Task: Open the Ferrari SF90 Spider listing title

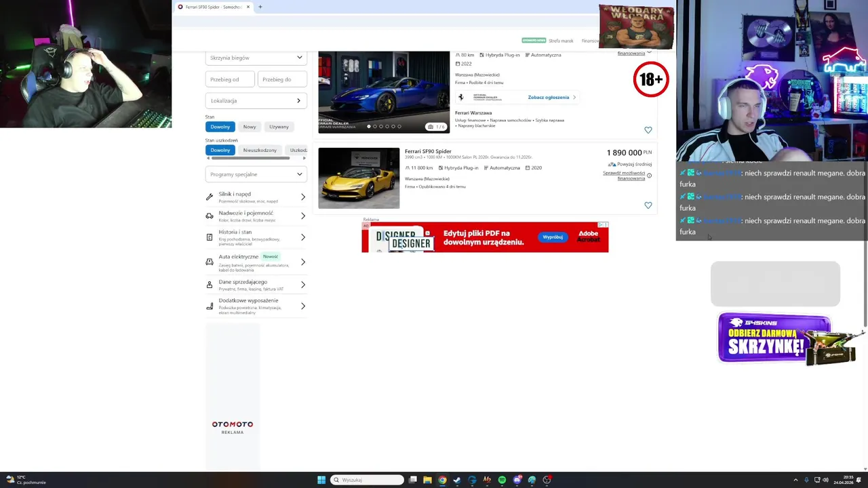Action: coord(428,151)
